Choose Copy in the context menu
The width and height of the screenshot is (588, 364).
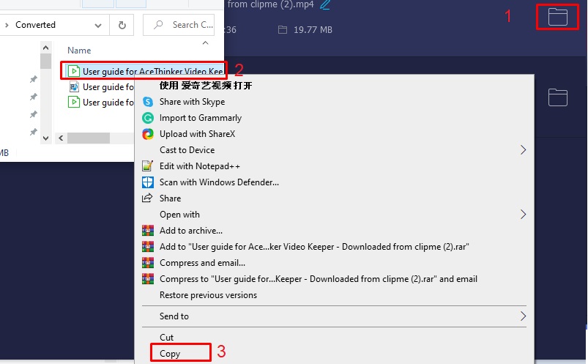pyautogui.click(x=170, y=354)
